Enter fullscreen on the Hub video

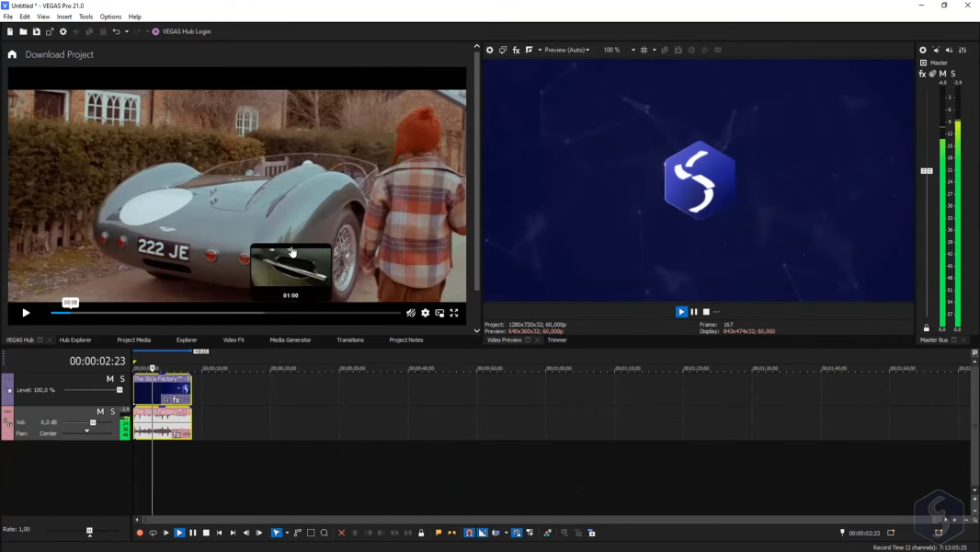pos(454,313)
